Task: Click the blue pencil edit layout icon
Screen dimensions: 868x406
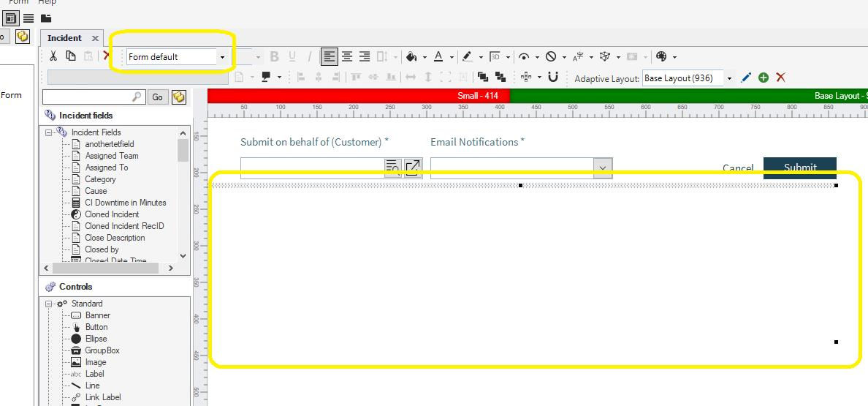Action: 746,78
